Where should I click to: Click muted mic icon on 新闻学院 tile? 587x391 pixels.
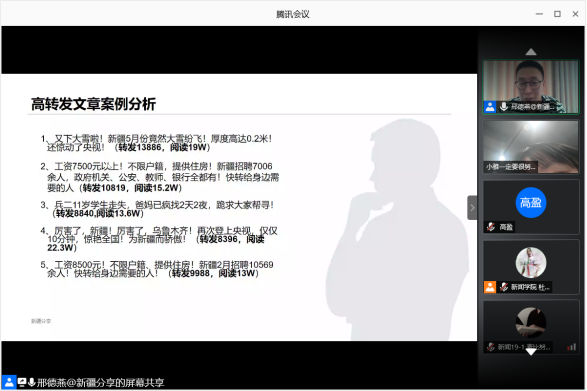[504, 287]
